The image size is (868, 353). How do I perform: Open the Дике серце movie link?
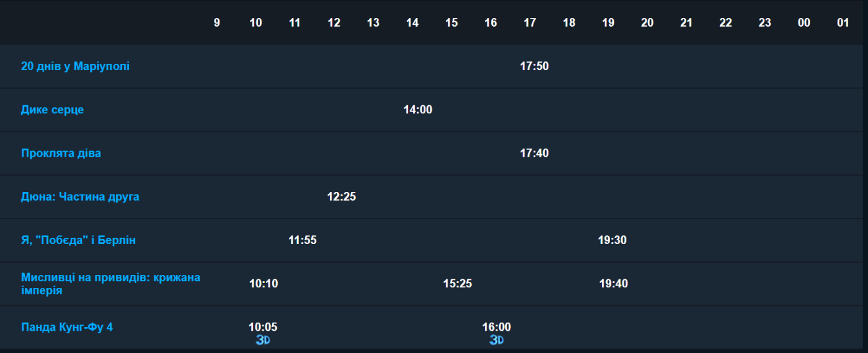(52, 110)
